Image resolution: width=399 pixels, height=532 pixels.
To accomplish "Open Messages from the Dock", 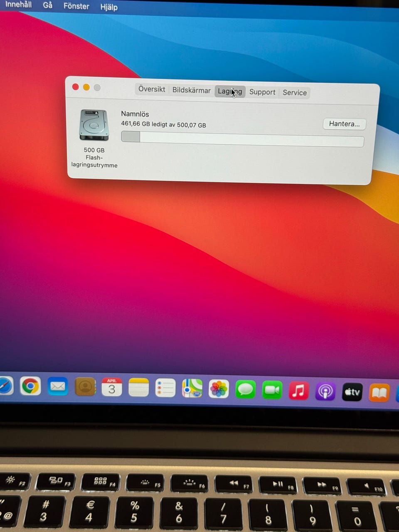I will coord(245,389).
